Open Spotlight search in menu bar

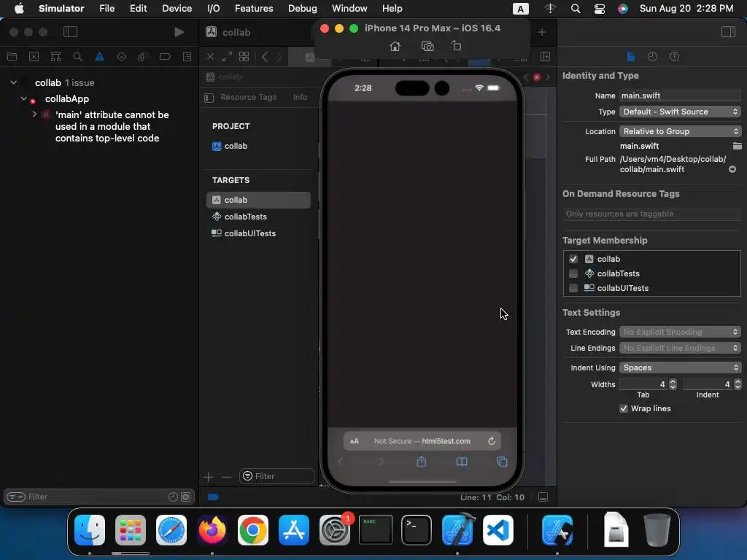(x=576, y=8)
